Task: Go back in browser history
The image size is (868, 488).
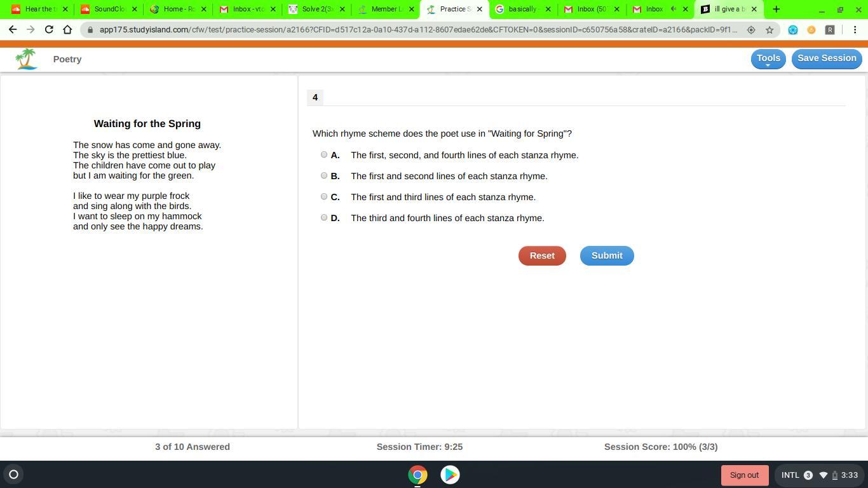Action: (x=13, y=30)
